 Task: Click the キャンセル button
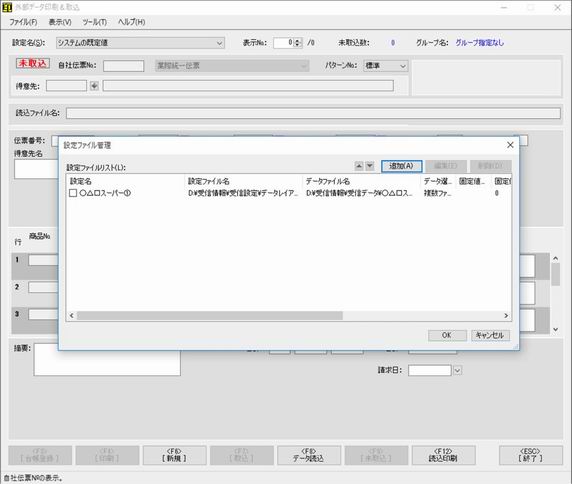(x=490, y=335)
